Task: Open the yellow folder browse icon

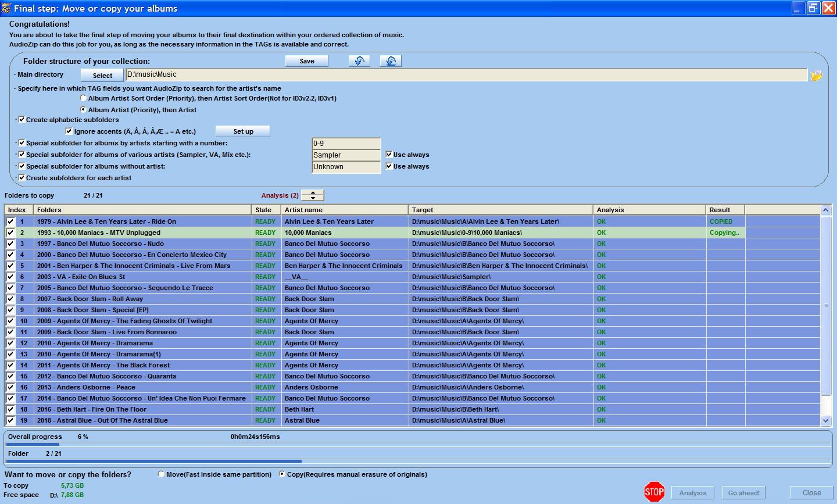Action: 817,76
